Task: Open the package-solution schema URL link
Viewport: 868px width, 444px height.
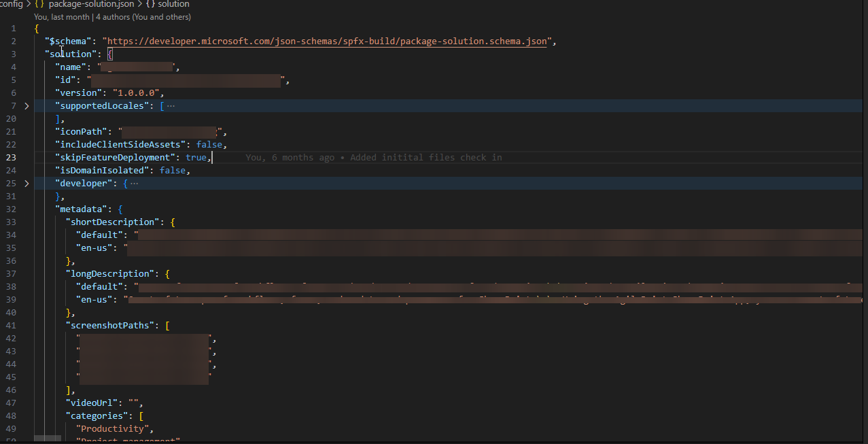Action: point(325,41)
